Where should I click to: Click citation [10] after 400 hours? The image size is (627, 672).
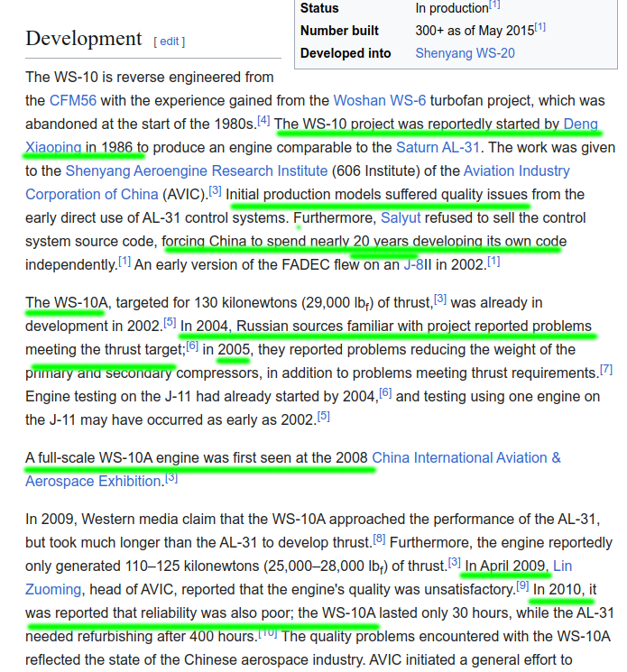click(x=267, y=632)
